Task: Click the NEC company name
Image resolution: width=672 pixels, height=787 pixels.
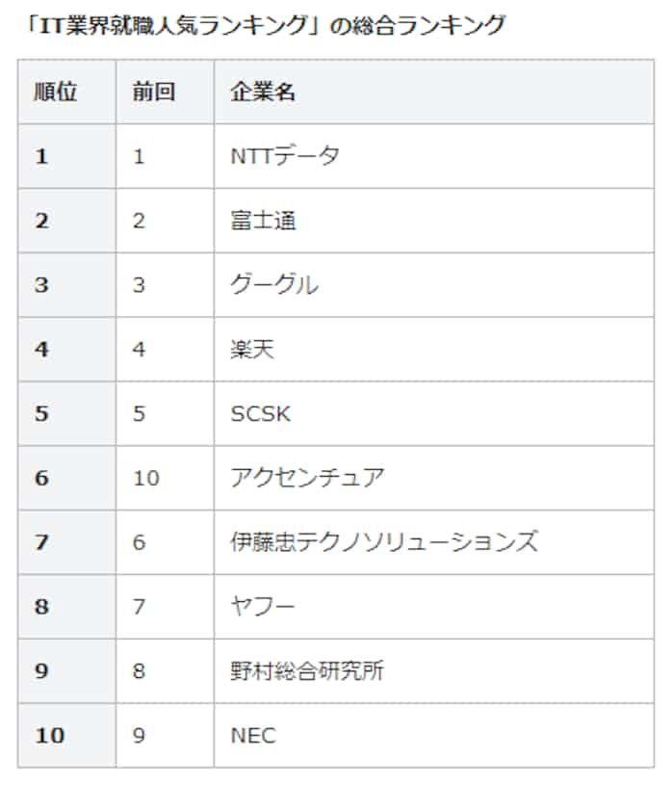Action: pyautogui.click(x=253, y=736)
